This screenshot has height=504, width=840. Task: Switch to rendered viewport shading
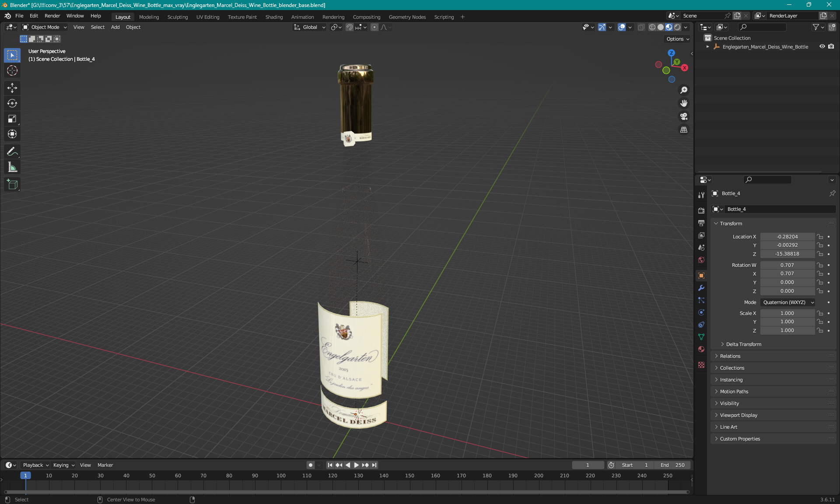[x=677, y=27]
